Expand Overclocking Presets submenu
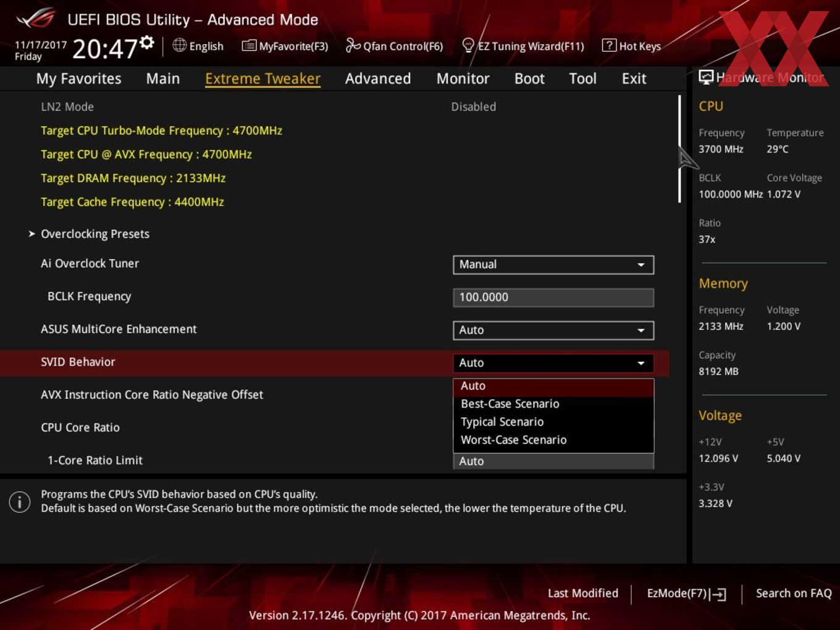The width and height of the screenshot is (840, 630). [94, 234]
